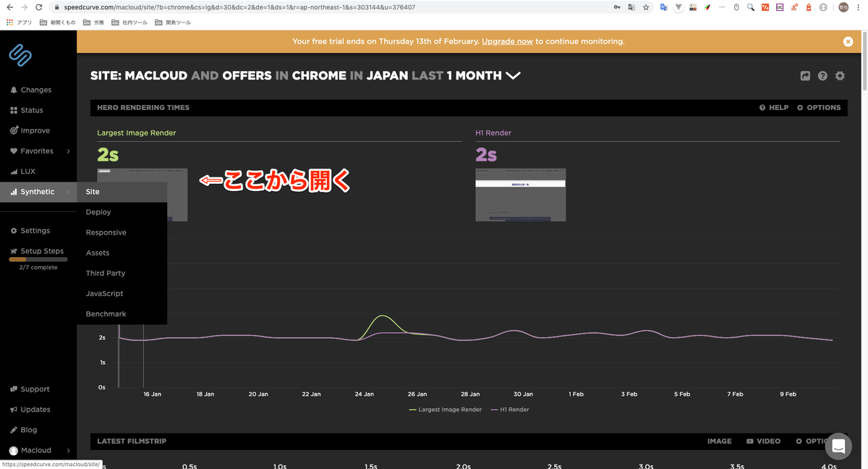Click the share dashboard icon
This screenshot has width=868, height=469.
(805, 76)
